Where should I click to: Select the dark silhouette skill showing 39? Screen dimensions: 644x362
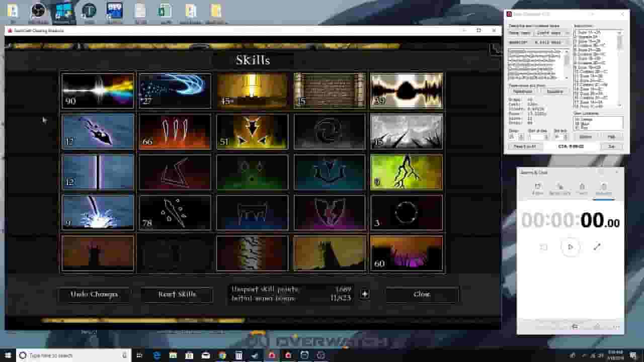[x=407, y=91]
